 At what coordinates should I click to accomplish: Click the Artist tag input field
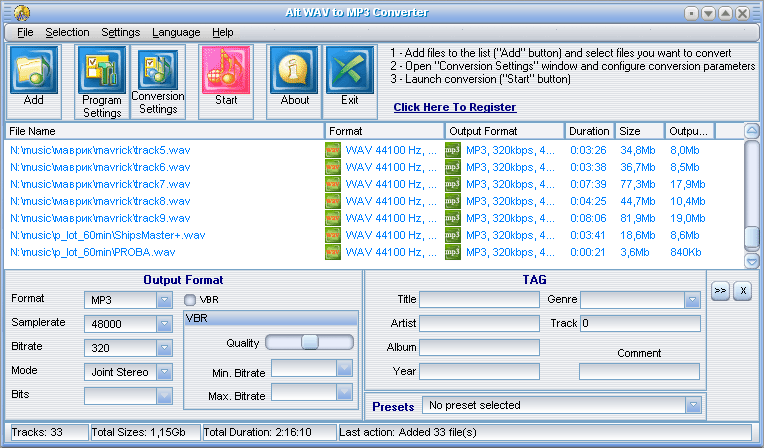(x=479, y=323)
